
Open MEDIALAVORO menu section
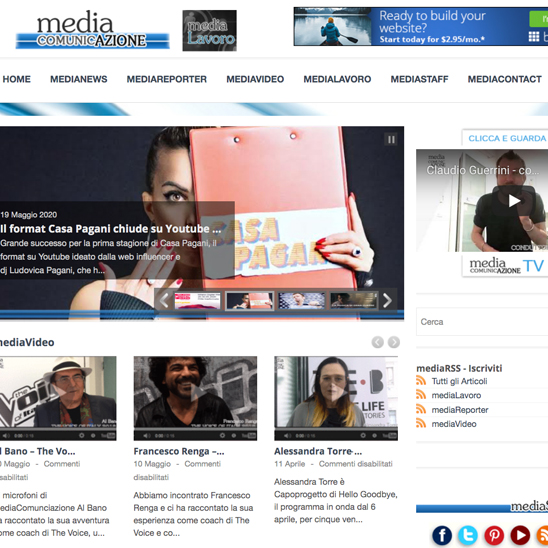coord(337,79)
